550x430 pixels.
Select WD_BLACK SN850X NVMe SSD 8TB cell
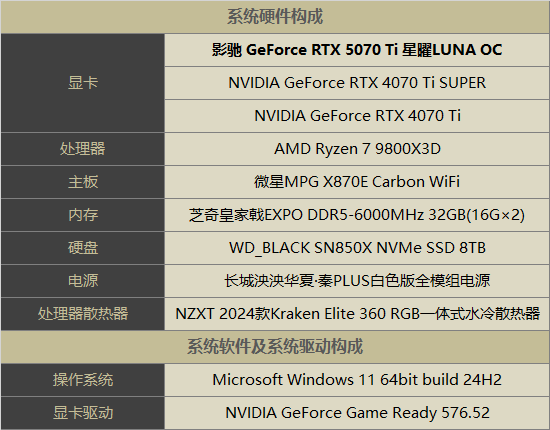[x=357, y=248]
